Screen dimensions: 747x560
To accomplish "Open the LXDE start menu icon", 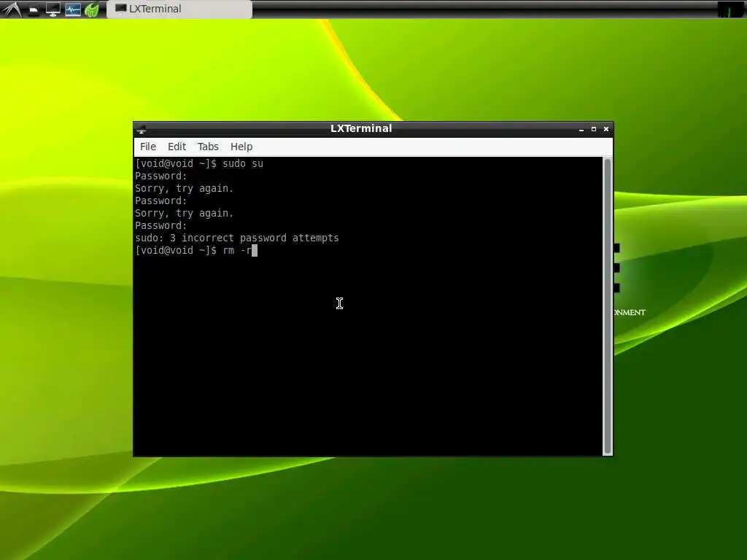I will 12,9.
